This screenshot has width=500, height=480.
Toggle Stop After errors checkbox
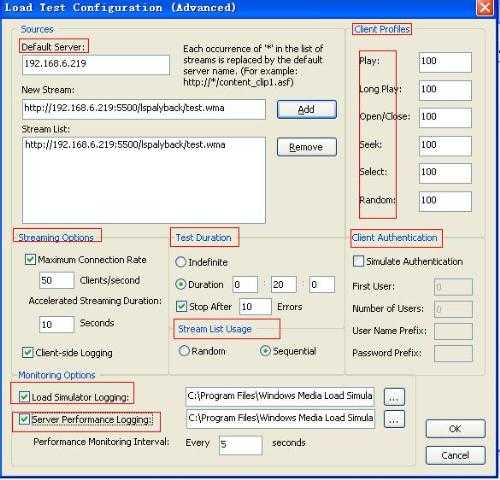pyautogui.click(x=181, y=306)
